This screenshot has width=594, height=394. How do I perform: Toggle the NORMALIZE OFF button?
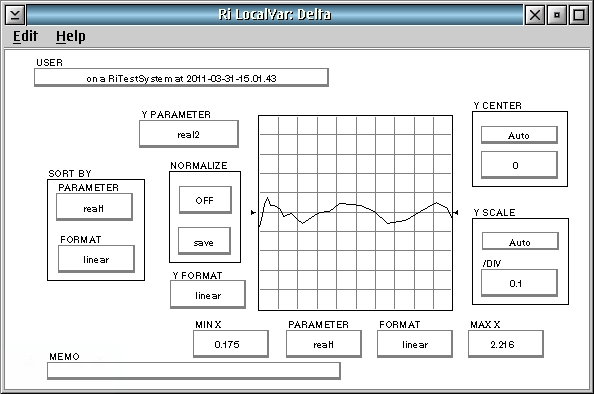[205, 200]
